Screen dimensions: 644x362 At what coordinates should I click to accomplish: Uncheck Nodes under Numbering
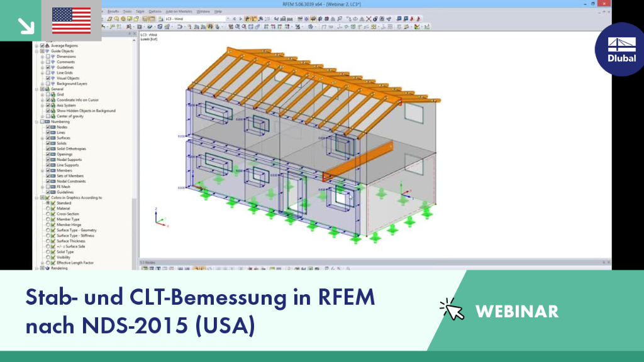[48, 127]
